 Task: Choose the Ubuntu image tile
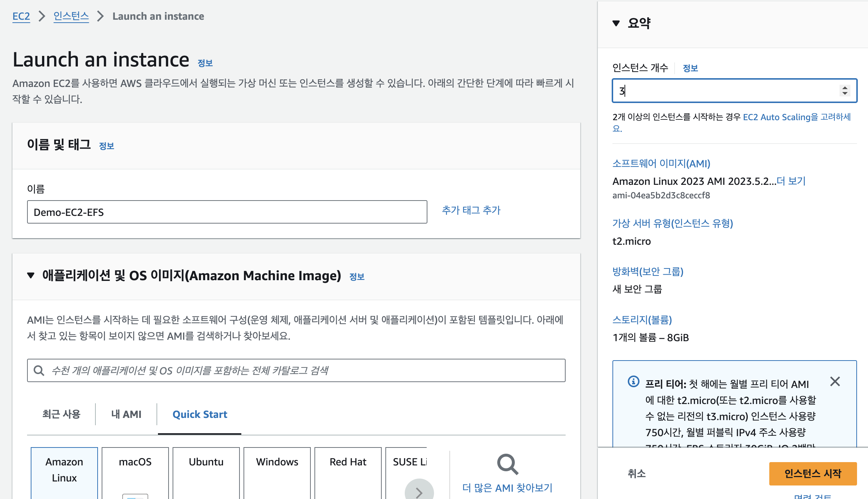pos(206,471)
